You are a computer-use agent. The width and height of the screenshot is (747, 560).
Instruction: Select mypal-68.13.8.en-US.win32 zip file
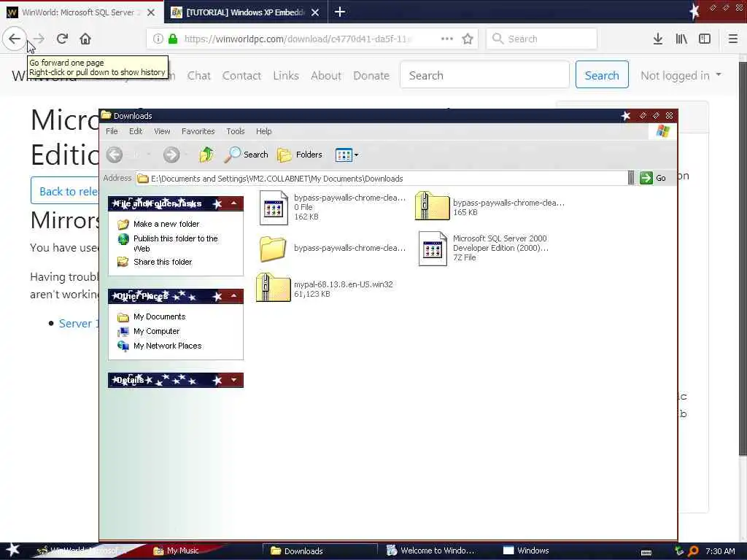(x=325, y=288)
